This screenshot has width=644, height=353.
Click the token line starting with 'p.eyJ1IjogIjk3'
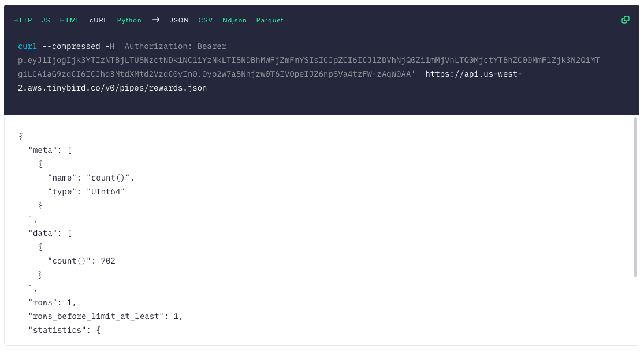tap(309, 60)
